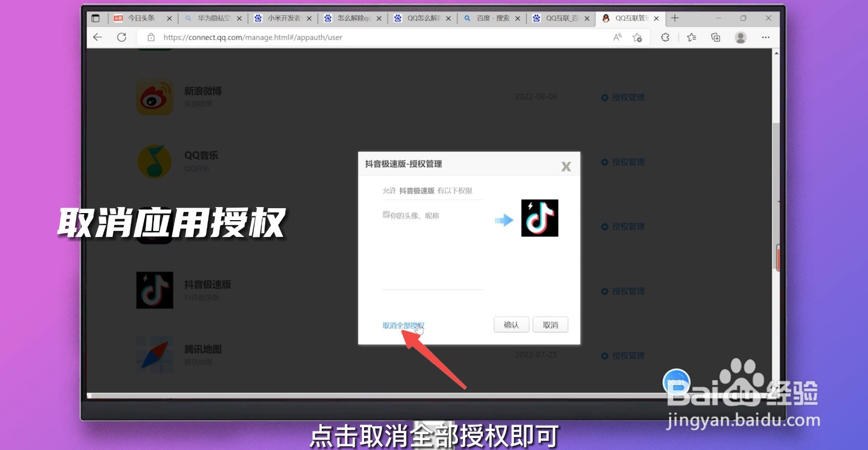Image resolution: width=868 pixels, height=450 pixels.
Task: Toggle the 你的头像、昵称 permission checkbox
Action: 386,215
